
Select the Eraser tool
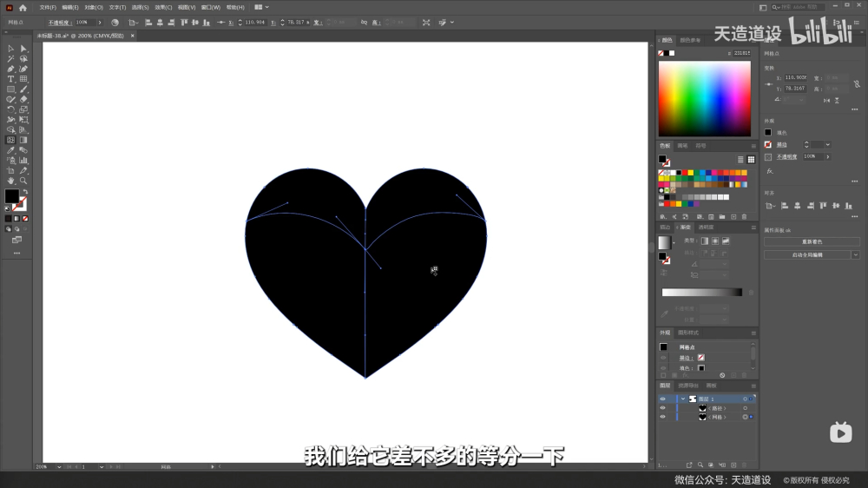pyautogui.click(x=23, y=100)
